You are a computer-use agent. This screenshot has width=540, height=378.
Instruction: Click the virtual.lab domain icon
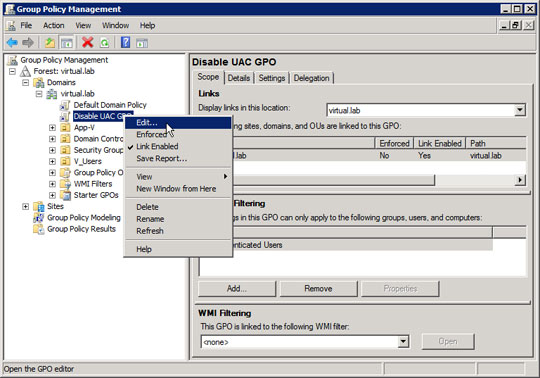click(x=52, y=94)
